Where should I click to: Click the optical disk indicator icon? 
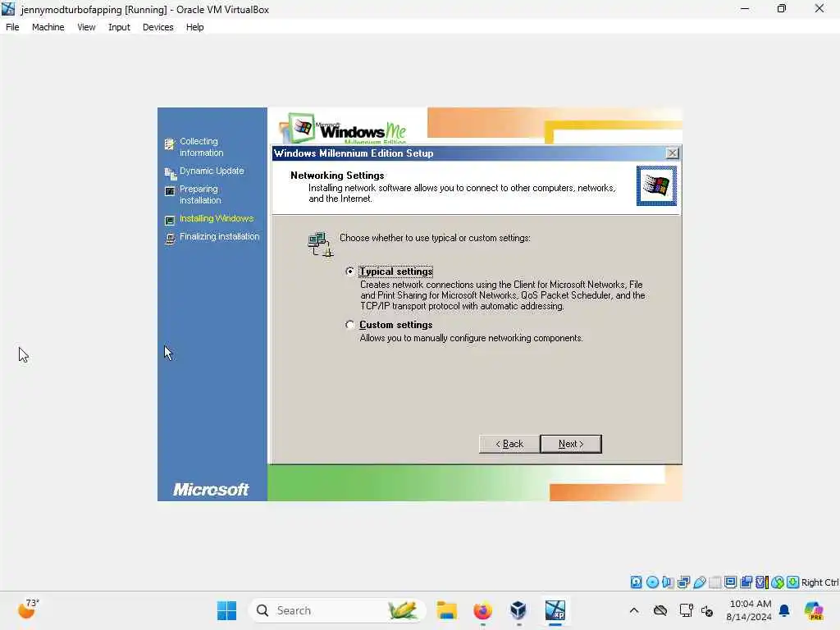click(x=652, y=582)
